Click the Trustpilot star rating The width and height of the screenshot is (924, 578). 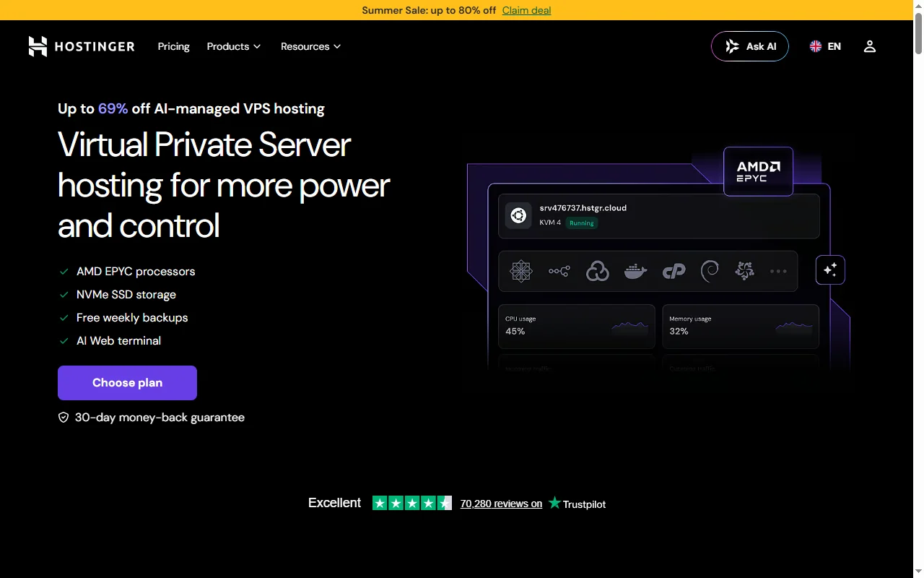[x=412, y=503]
